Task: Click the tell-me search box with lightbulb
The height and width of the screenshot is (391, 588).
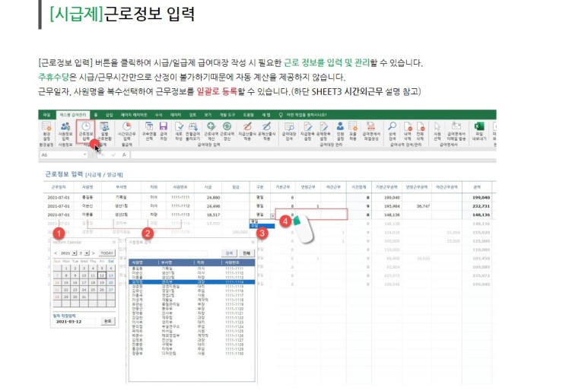Action: point(303,115)
